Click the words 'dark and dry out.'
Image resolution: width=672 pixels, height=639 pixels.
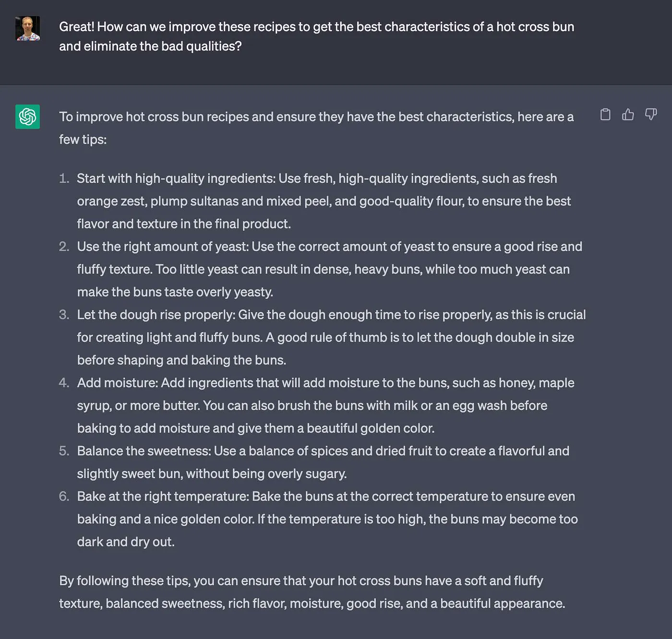point(126,542)
